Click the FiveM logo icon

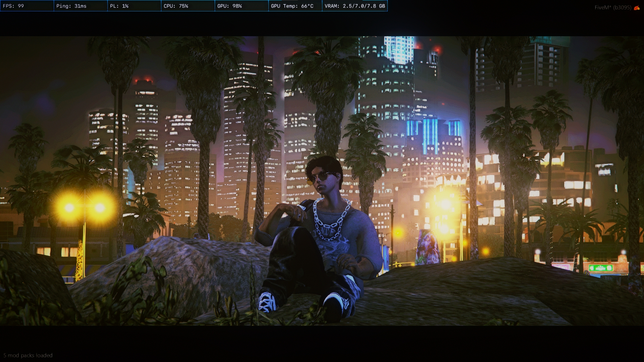pos(637,8)
